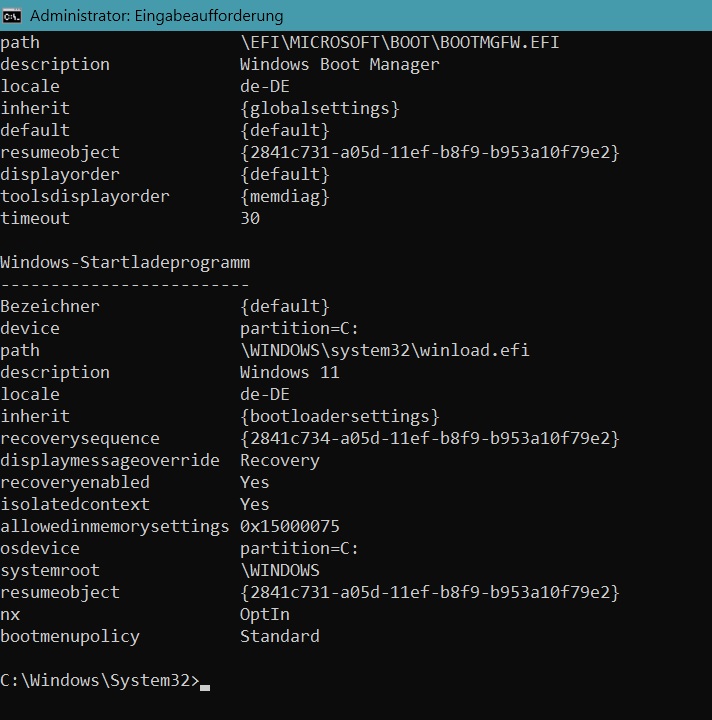Image resolution: width=712 pixels, height=720 pixels.
Task: Click the device value 'partition=C:'
Action: [x=299, y=329]
